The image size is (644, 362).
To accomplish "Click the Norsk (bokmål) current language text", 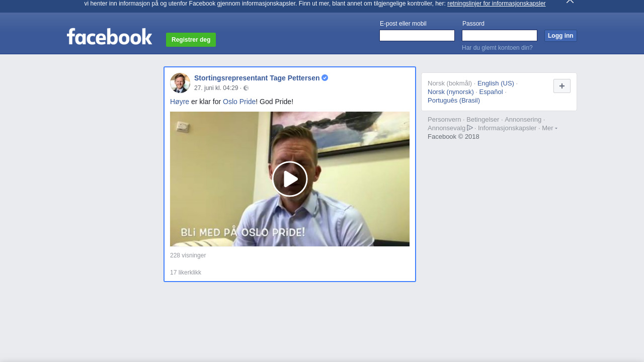I will coord(450,83).
